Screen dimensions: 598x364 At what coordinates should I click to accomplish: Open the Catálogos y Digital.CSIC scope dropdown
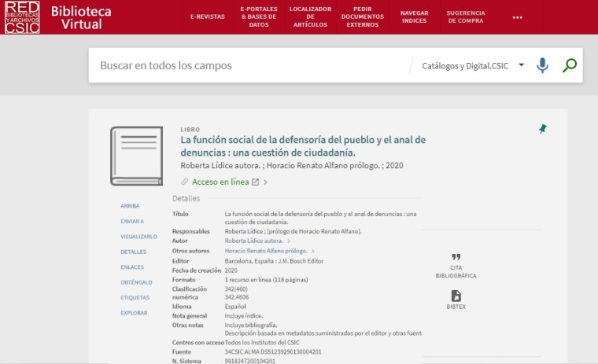pyautogui.click(x=473, y=65)
